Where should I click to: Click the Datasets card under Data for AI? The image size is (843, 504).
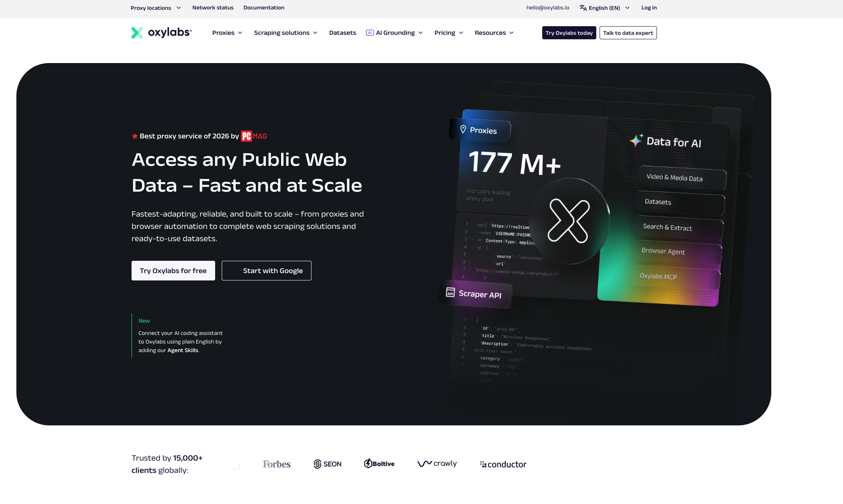click(x=681, y=203)
